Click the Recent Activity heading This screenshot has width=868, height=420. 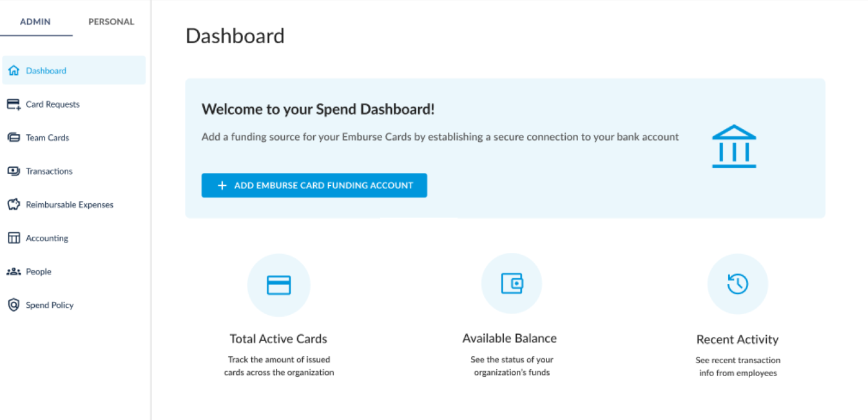click(737, 340)
